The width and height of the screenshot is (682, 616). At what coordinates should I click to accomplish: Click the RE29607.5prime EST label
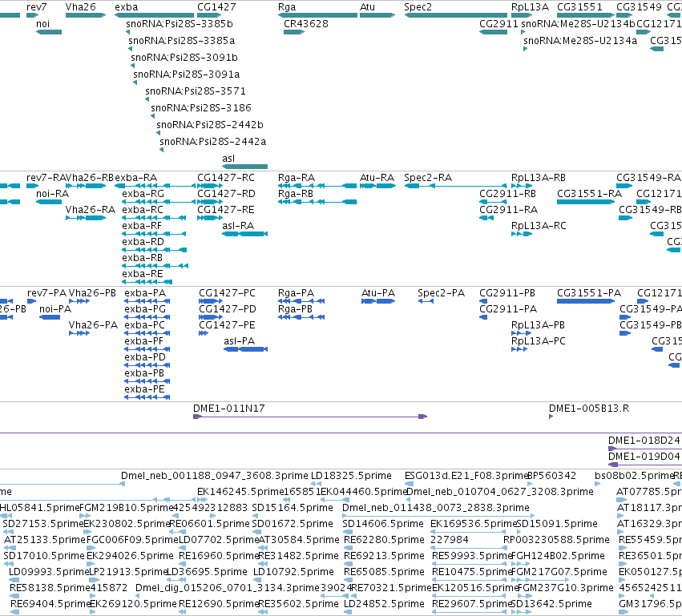pyautogui.click(x=472, y=604)
